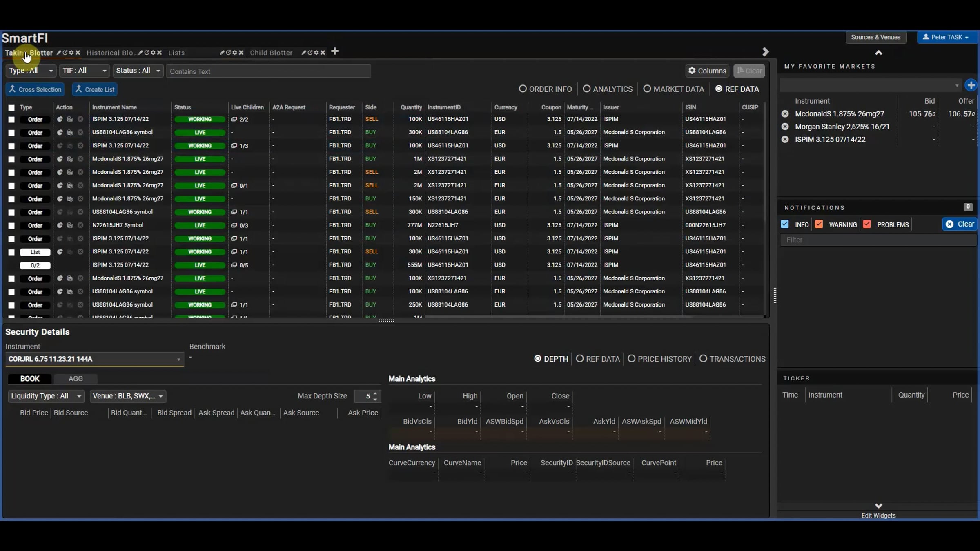
Task: Click the Columns button
Action: 707,71
